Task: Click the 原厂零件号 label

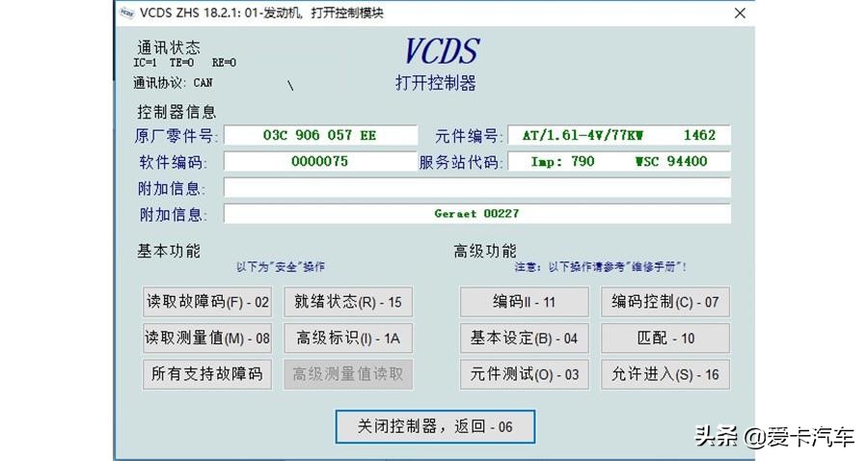Action: point(176,136)
